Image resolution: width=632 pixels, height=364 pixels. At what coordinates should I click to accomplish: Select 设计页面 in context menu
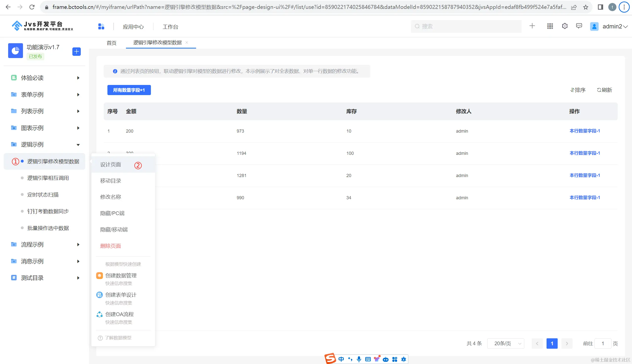[111, 165]
